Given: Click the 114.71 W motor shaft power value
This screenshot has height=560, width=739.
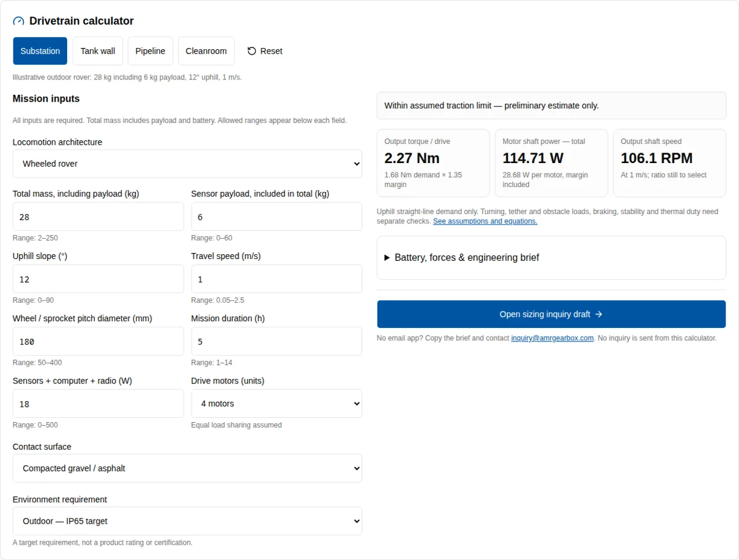Looking at the screenshot, I should tap(533, 158).
